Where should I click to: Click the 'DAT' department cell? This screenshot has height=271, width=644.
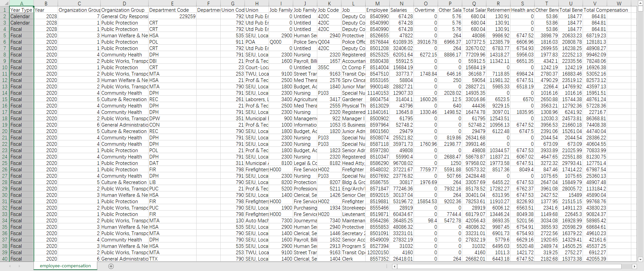point(172,163)
